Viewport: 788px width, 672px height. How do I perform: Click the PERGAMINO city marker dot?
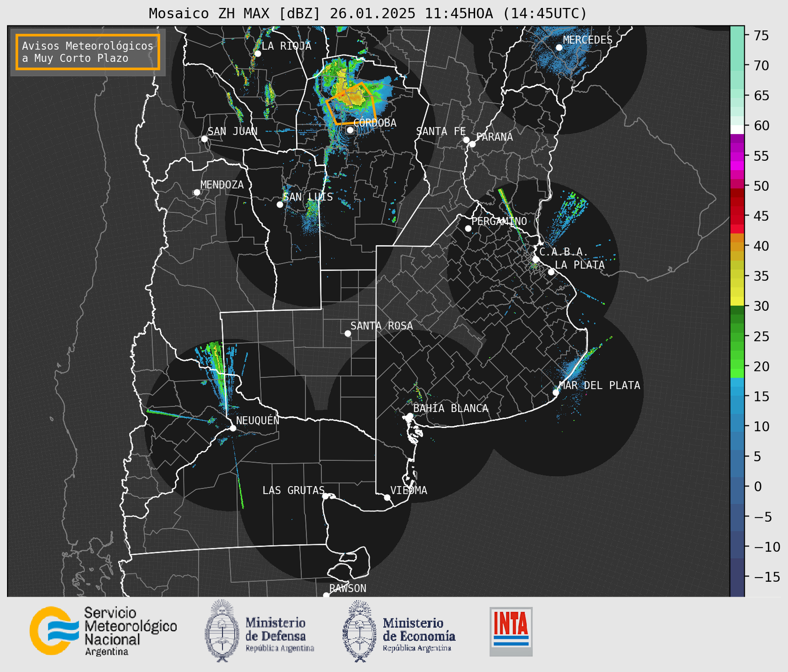pos(468,229)
